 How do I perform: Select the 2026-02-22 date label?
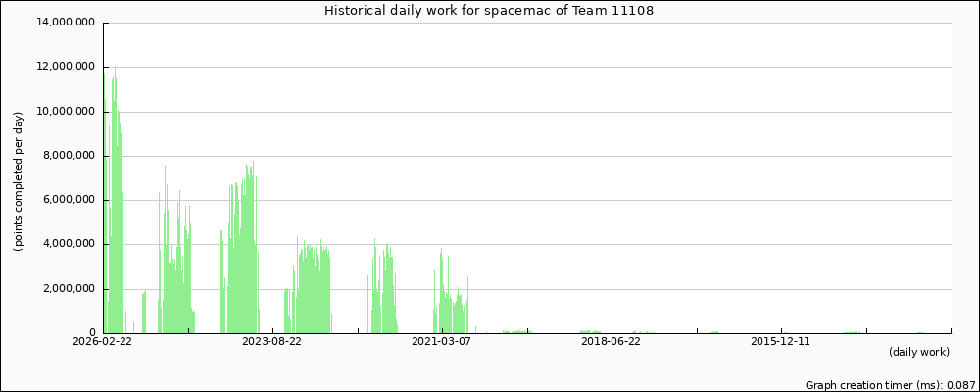coord(103,342)
